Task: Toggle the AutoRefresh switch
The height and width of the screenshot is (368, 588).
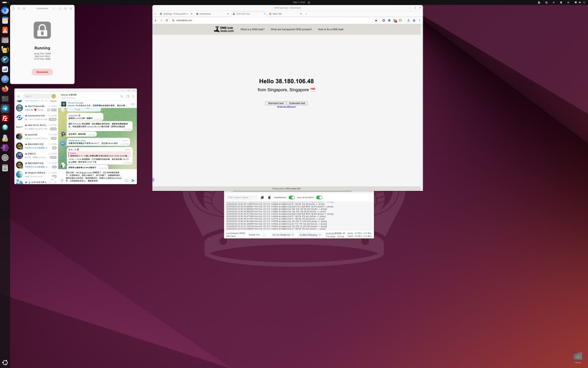Action: click(x=291, y=197)
